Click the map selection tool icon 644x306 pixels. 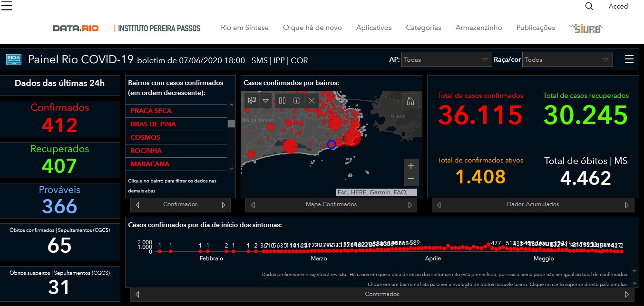pos(252,101)
